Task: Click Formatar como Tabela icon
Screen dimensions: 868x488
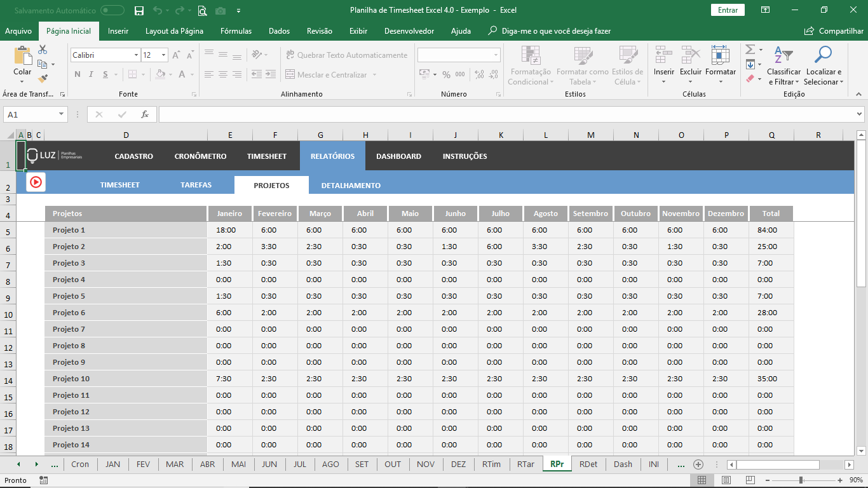Action: click(582, 55)
